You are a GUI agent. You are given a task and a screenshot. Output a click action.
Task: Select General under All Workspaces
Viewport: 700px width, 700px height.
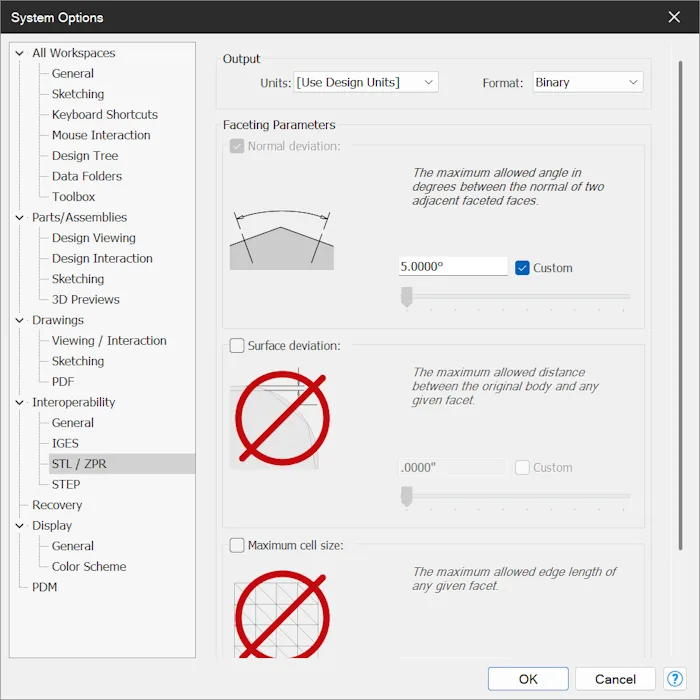(x=73, y=73)
